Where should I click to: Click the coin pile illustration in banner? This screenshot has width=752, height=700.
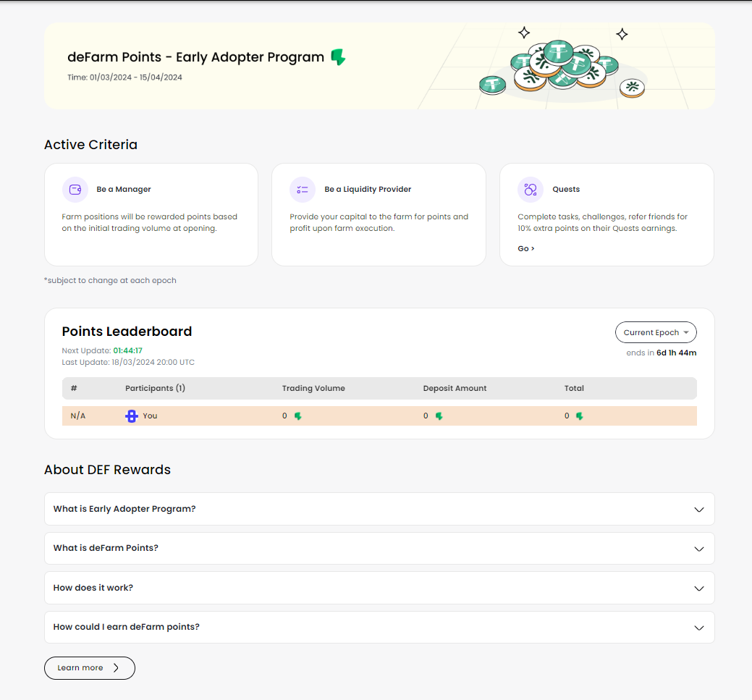(562, 68)
